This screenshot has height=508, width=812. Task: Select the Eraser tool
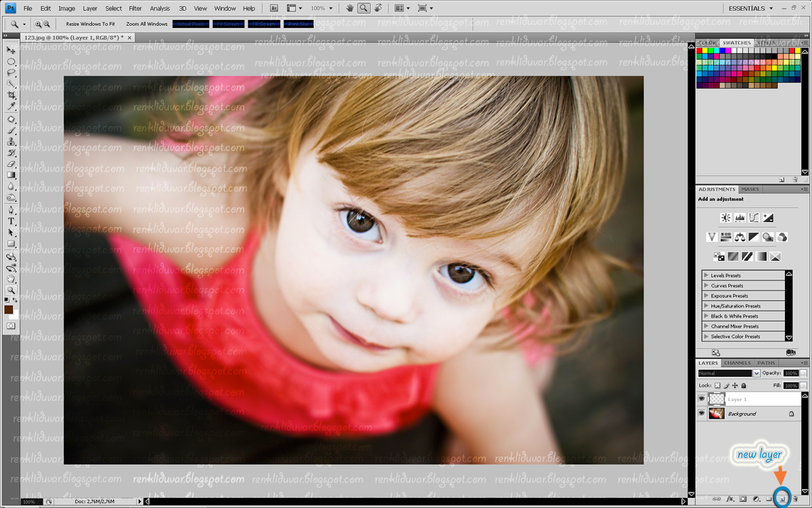[x=12, y=165]
